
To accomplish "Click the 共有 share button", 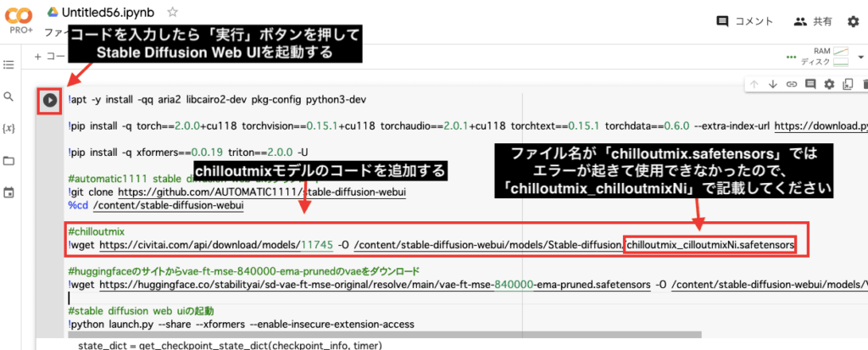I will click(813, 21).
